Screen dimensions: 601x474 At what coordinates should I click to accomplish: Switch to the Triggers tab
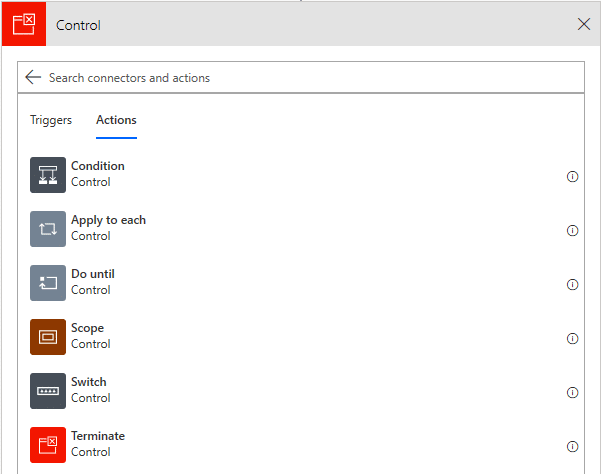pyautogui.click(x=51, y=120)
